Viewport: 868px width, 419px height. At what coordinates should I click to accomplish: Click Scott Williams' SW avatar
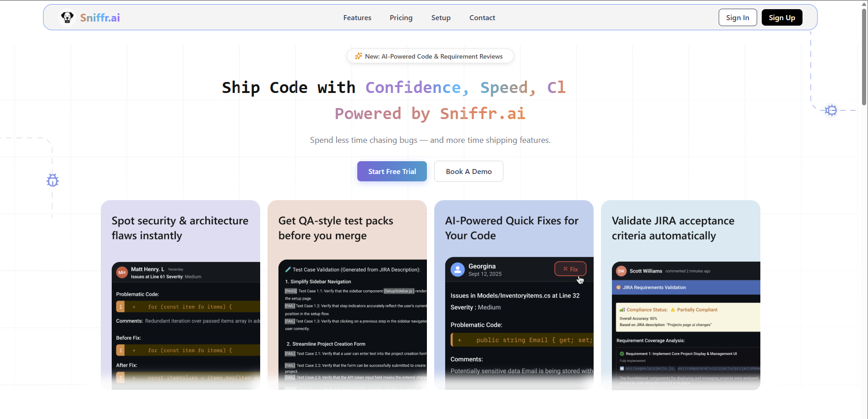621,271
